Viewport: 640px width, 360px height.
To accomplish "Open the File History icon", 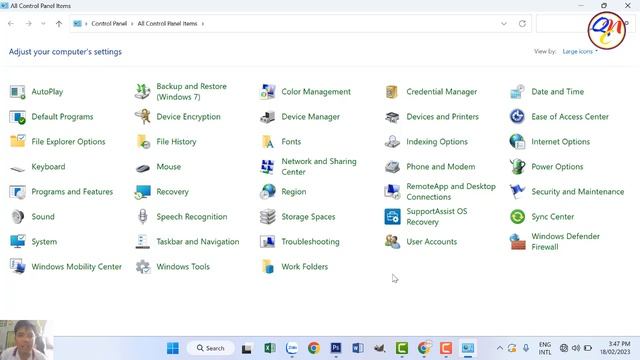I will tap(142, 142).
